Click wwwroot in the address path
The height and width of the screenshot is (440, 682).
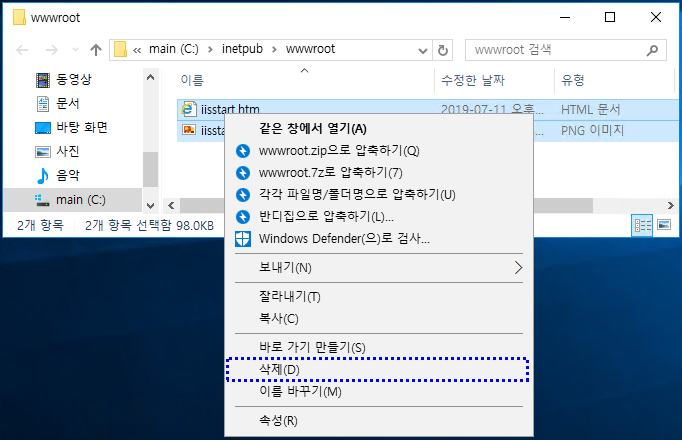(310, 49)
